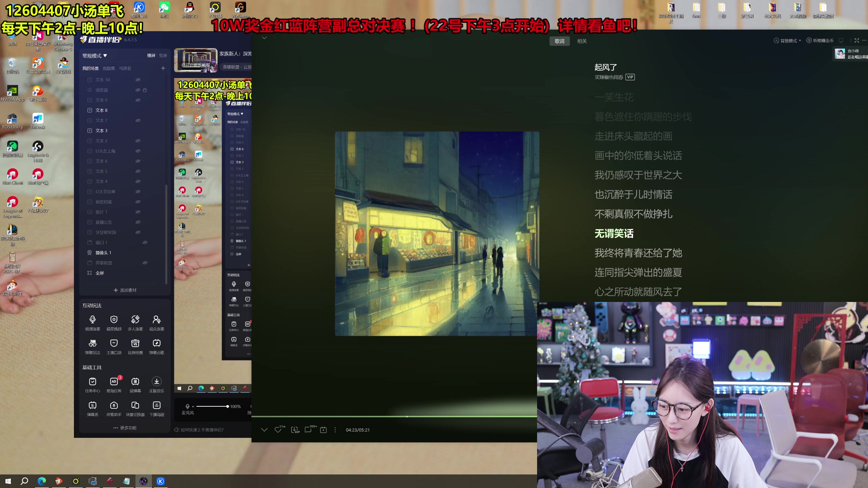Open the 读弹幕 read danmaku icon

(135, 385)
